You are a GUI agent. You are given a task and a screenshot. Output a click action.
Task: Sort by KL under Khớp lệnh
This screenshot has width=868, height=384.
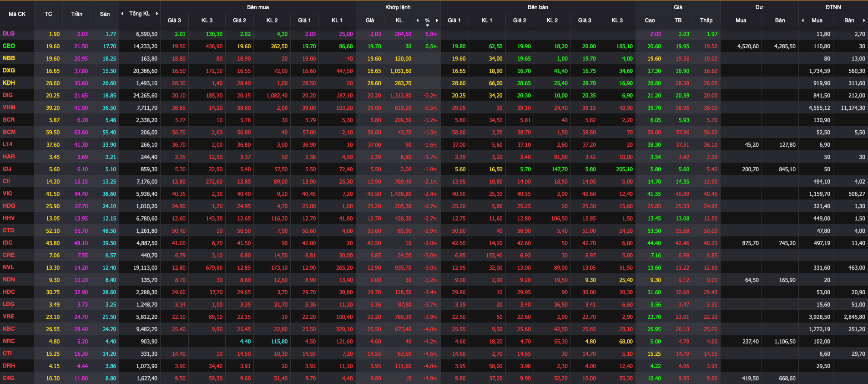click(x=399, y=20)
